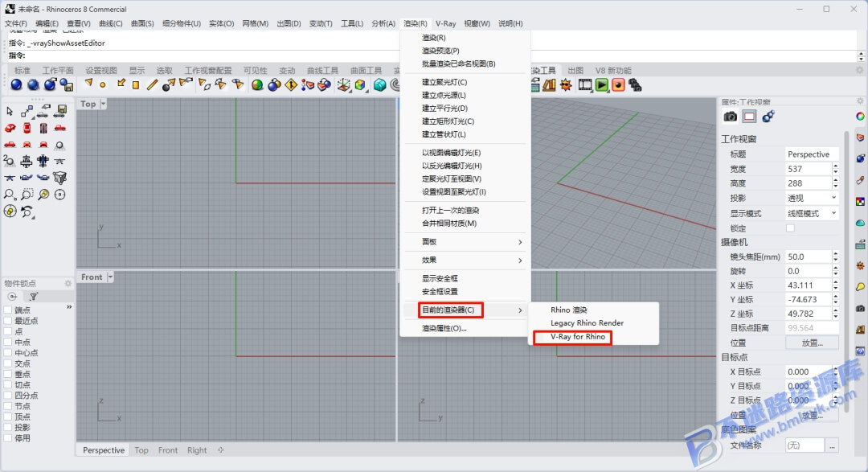Click the multicolor cube display icon in toolbar
This screenshot has width=868, height=472.
point(360,84)
